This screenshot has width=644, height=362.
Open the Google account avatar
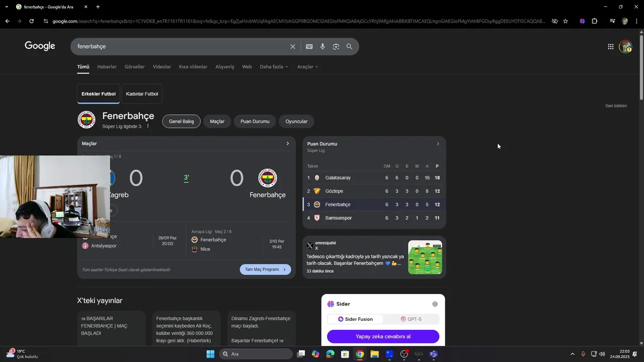[625, 47]
